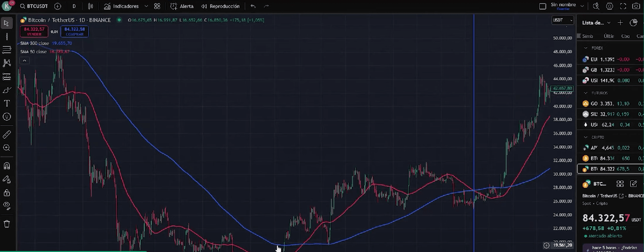This screenshot has width=644, height=252.
Task: Select the USI 141,90 forex row
Action: point(610,80)
